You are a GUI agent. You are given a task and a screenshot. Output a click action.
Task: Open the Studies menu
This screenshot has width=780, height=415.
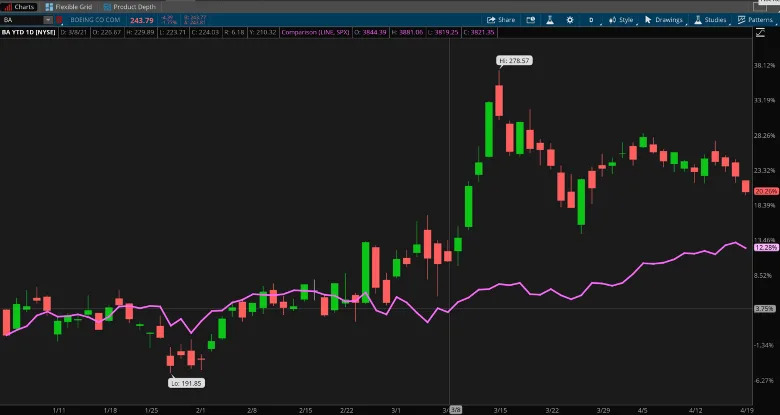(x=710, y=19)
